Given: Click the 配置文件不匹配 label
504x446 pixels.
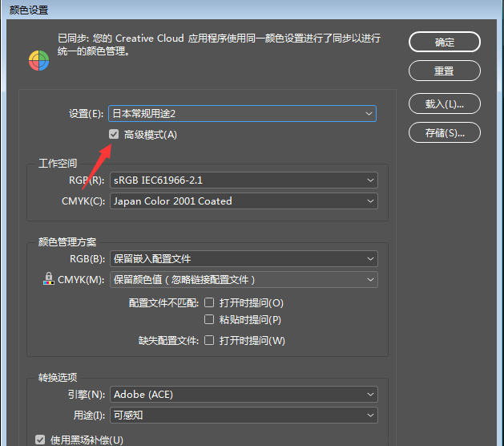Looking at the screenshot, I should [x=164, y=302].
